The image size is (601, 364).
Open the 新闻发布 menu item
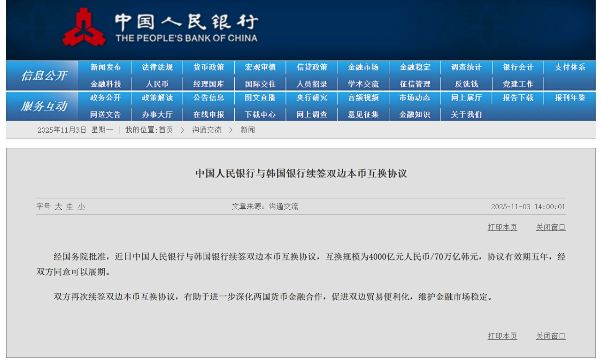click(106, 68)
